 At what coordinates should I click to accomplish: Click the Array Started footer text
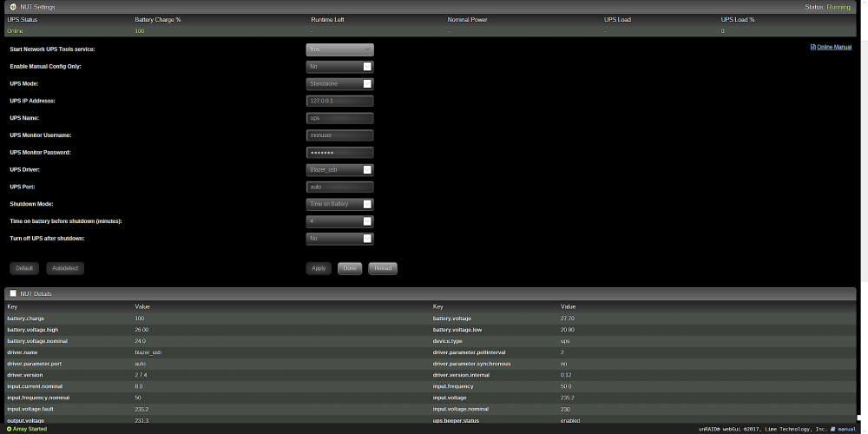point(30,429)
